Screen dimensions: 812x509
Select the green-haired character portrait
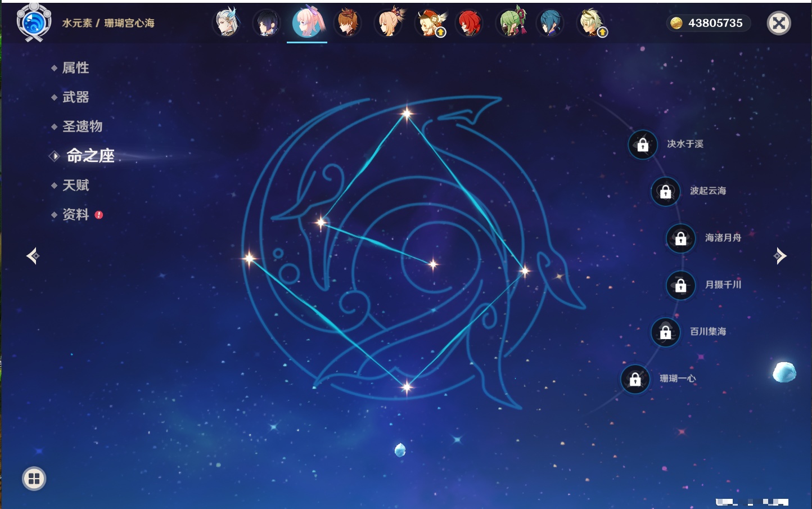click(511, 23)
